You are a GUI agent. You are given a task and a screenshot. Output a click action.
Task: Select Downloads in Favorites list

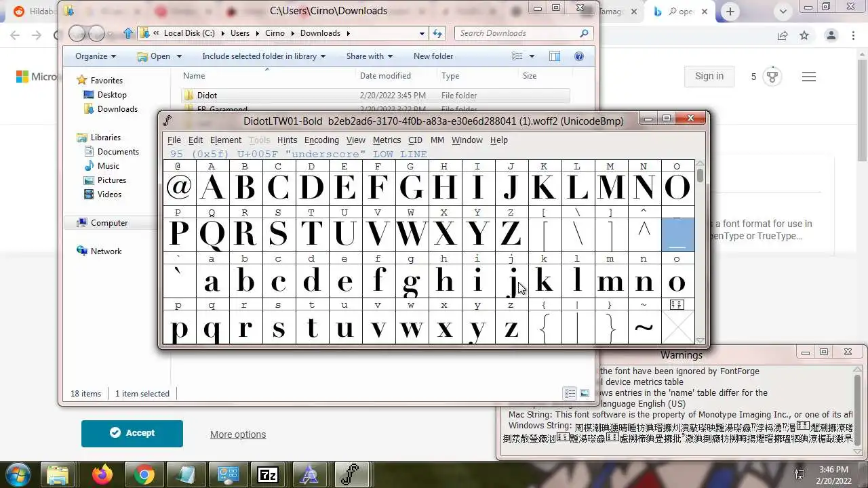coord(117,109)
